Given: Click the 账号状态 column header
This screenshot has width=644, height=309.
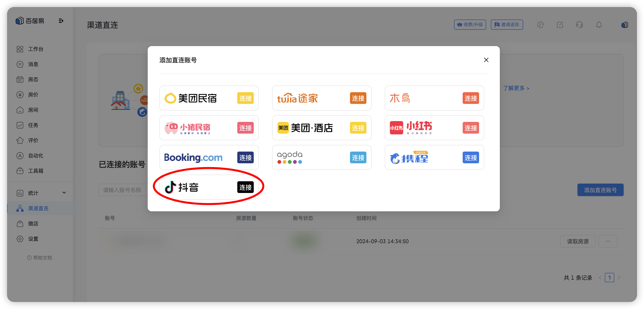Looking at the screenshot, I should (x=303, y=218).
